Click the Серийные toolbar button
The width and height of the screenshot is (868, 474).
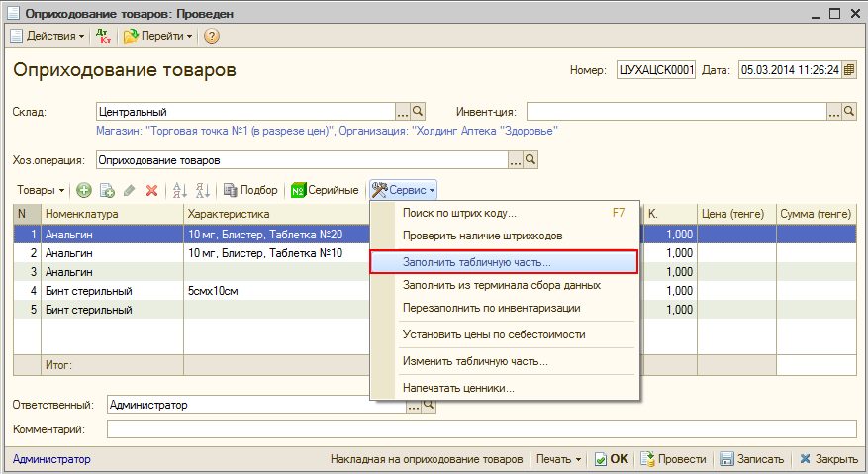pyautogui.click(x=325, y=190)
